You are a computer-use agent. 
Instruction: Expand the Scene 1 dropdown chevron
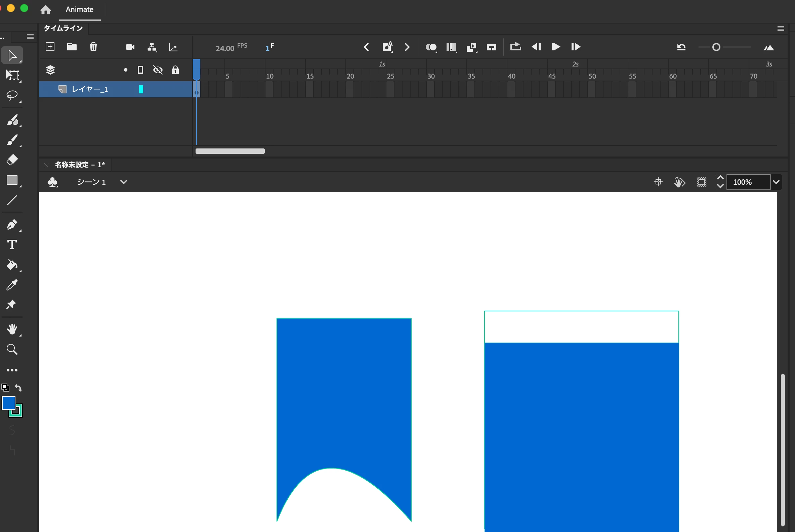tap(124, 182)
